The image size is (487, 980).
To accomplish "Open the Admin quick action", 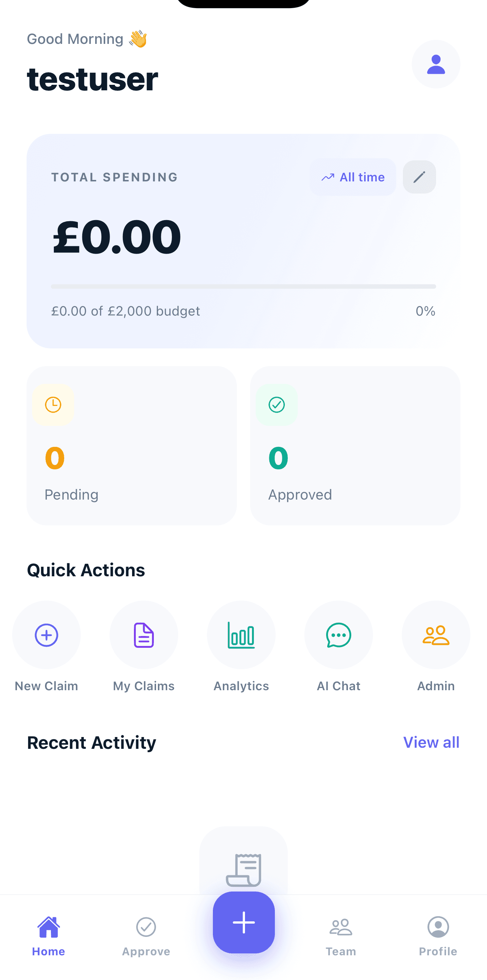I will pos(436,635).
